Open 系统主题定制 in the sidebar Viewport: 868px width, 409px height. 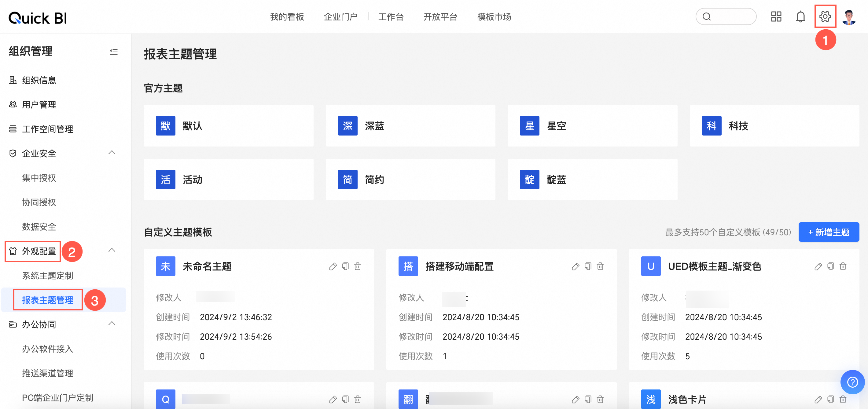47,276
